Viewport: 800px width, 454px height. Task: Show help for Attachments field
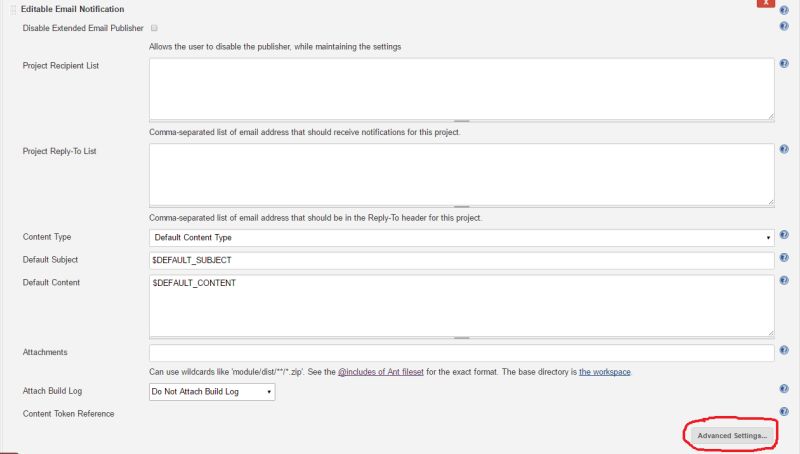(x=784, y=352)
